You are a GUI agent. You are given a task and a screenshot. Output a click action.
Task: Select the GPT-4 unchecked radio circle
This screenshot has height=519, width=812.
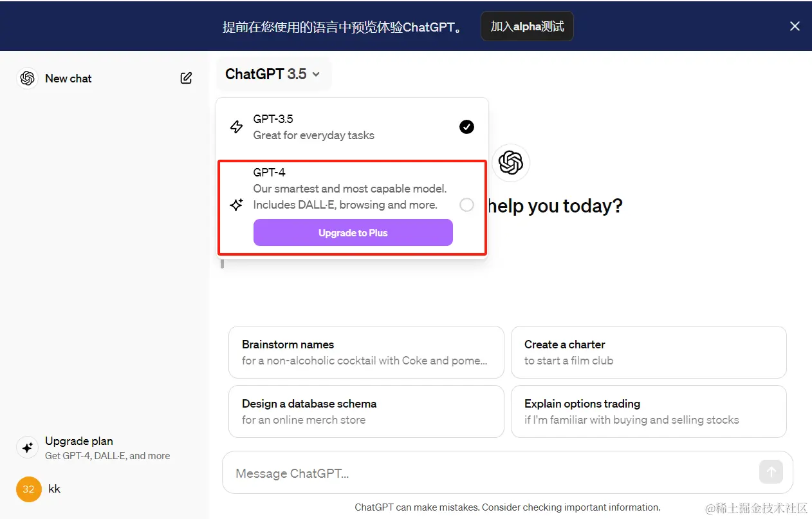click(466, 205)
